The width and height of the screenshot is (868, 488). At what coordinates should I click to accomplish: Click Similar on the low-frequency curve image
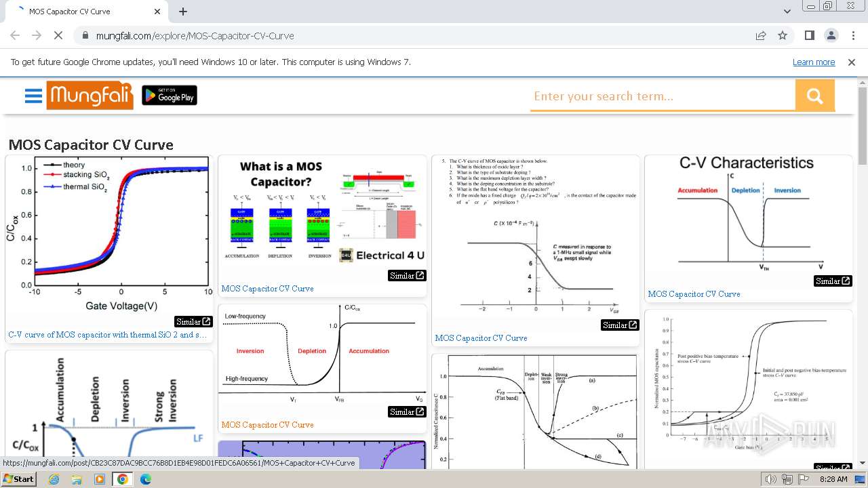click(x=407, y=411)
